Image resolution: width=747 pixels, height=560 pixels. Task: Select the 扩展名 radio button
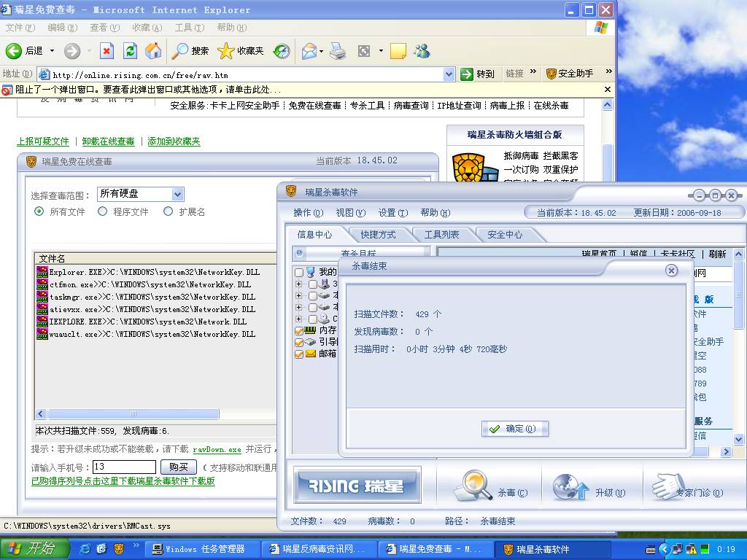pos(168,211)
